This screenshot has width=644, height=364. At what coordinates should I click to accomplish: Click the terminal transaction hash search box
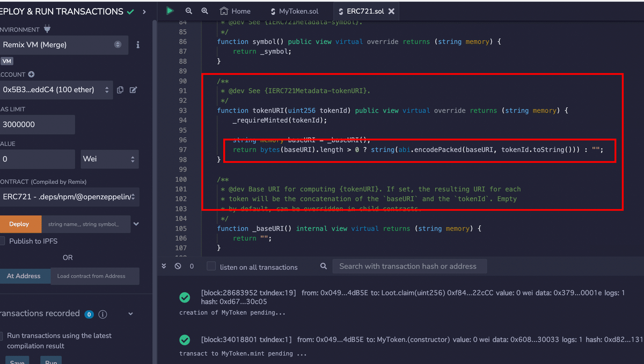(x=409, y=266)
